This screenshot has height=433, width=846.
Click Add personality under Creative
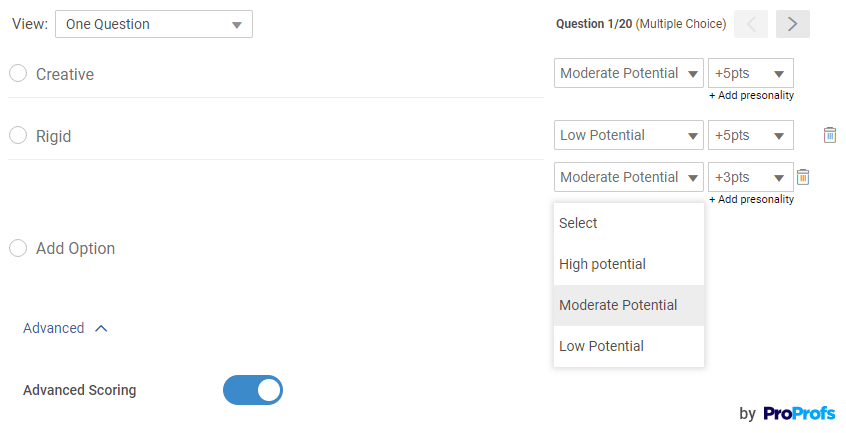click(751, 96)
